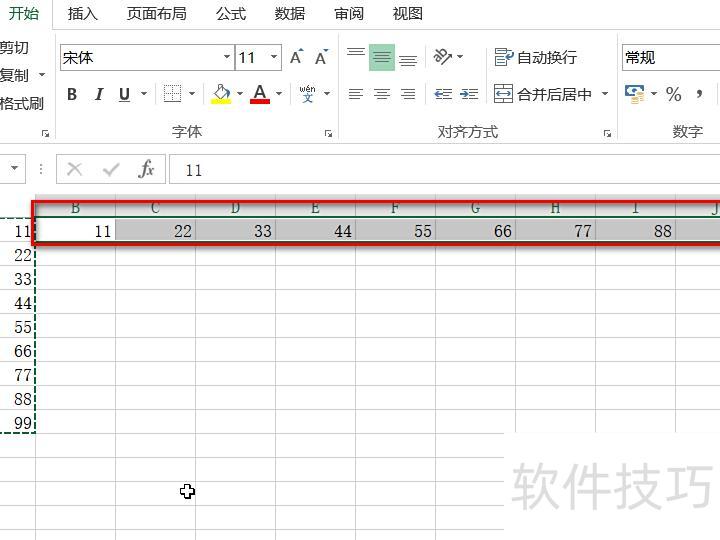
Task: Click 自动换行 wrap text button
Action: (535, 57)
